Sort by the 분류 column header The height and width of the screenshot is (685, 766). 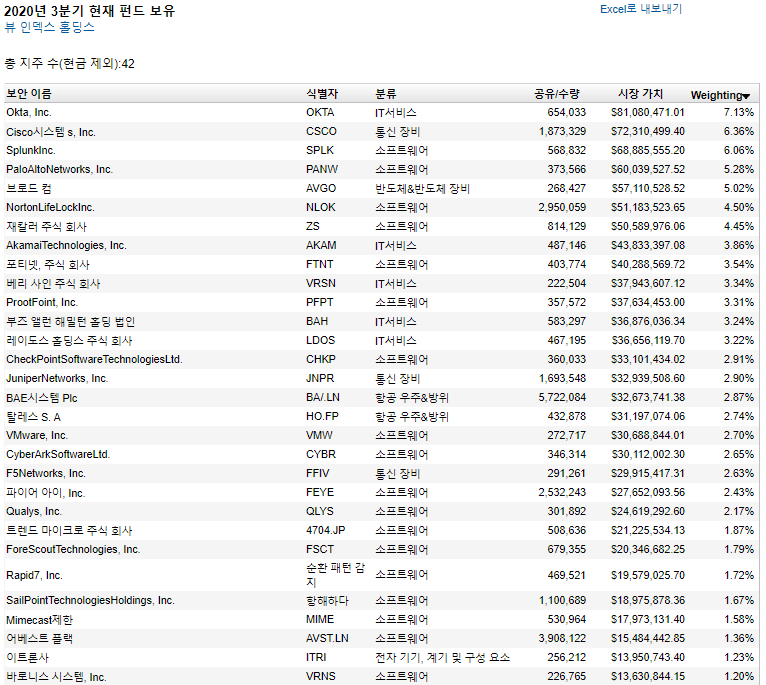coord(385,94)
